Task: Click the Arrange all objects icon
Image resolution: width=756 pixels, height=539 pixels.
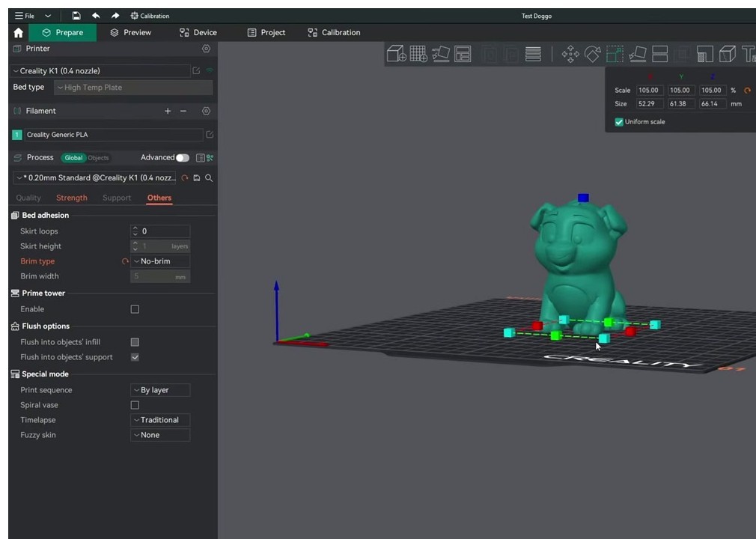Action: pos(463,53)
